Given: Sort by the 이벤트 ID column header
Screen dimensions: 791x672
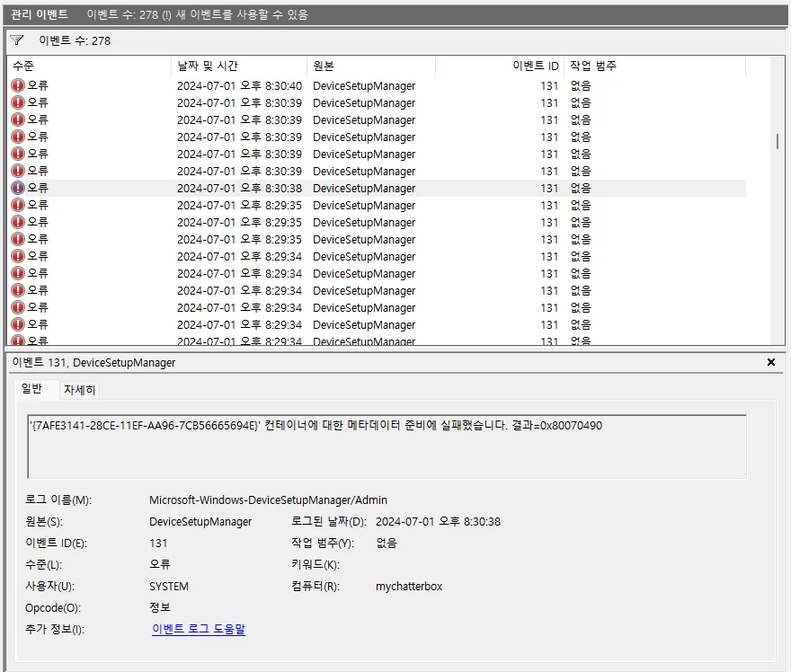Looking at the screenshot, I should pos(499,66).
